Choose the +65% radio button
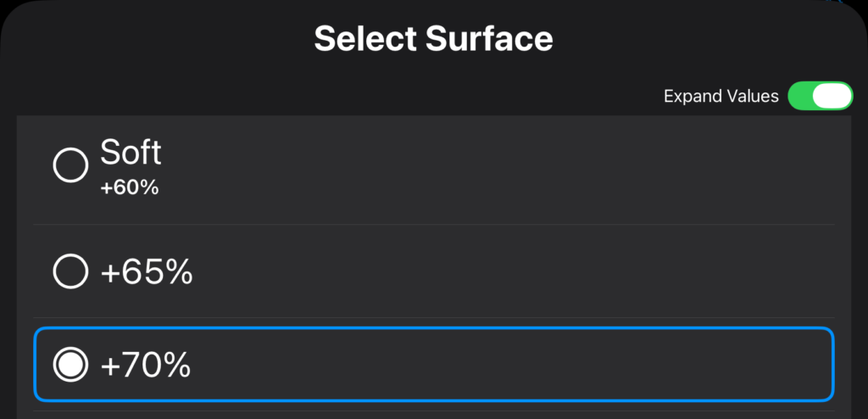The width and height of the screenshot is (868, 419). (x=70, y=272)
